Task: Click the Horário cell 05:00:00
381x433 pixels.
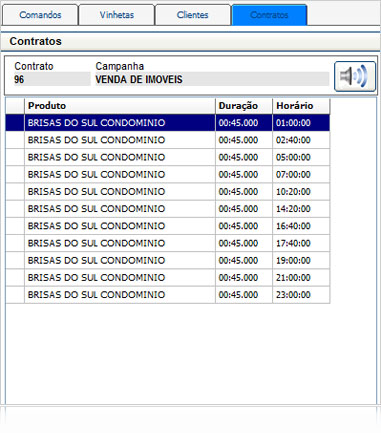Action: pos(301,157)
